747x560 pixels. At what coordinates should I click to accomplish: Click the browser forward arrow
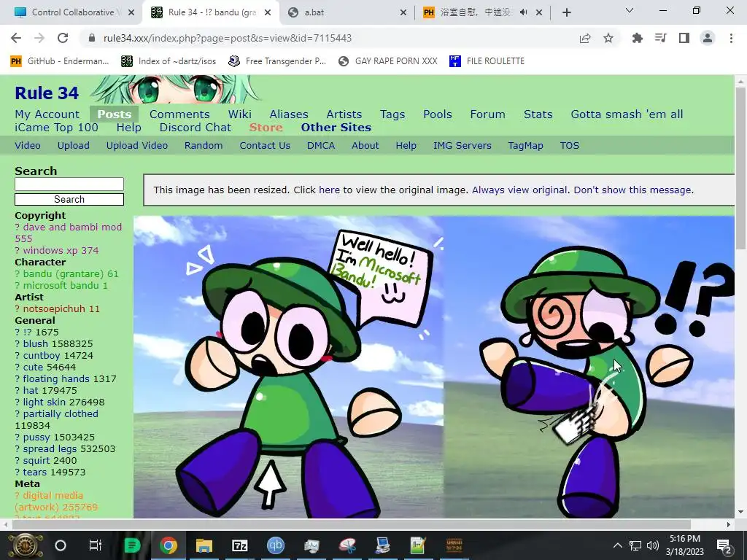click(39, 38)
